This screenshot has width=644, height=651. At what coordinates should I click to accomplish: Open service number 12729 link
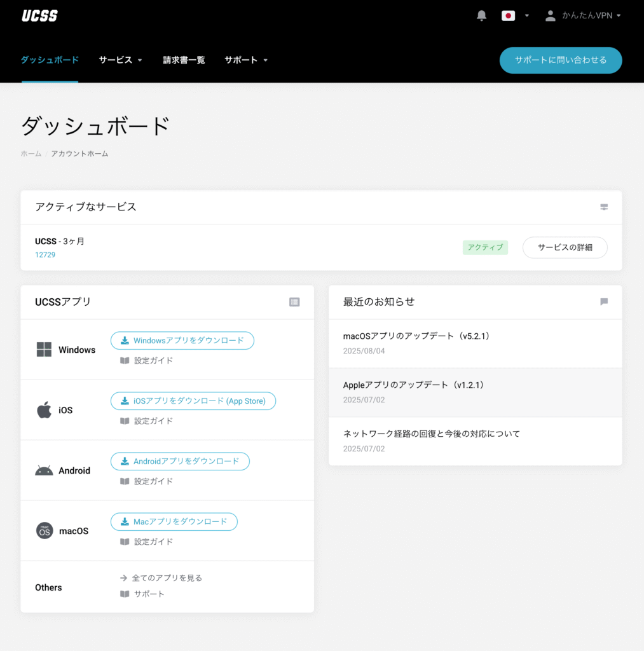[45, 254]
